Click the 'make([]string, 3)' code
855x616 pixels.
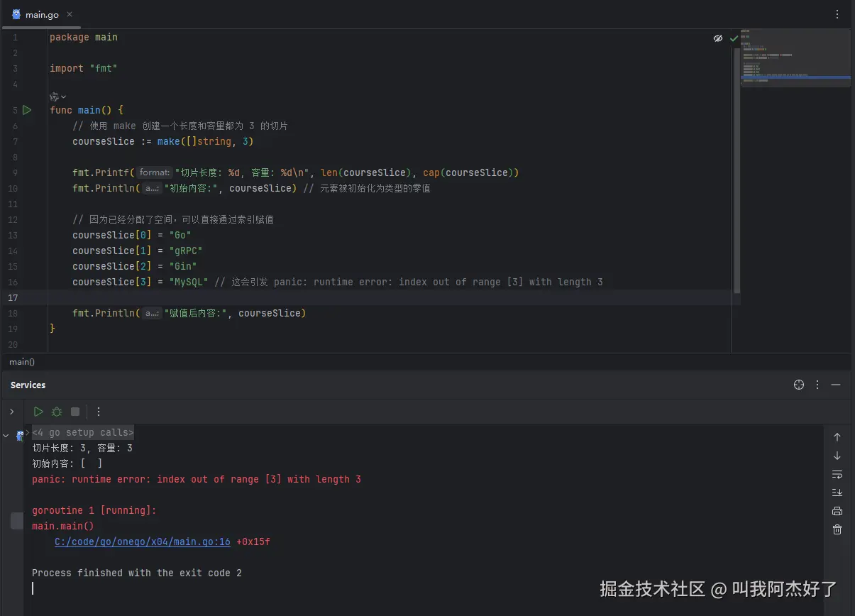[x=206, y=141]
